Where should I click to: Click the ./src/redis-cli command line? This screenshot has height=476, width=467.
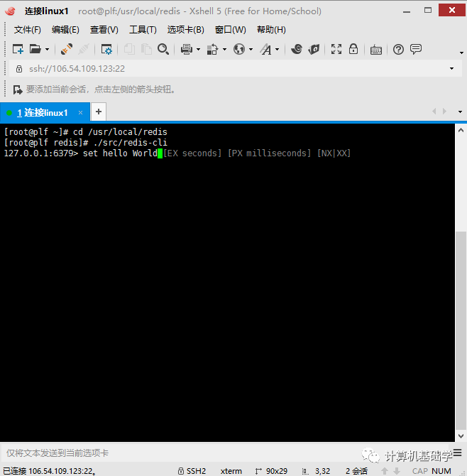[131, 142]
